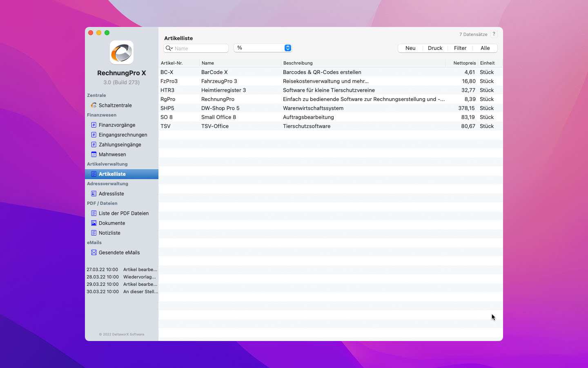Screen dimensions: 588x368
Task: Click the Dokumente picture icon
Action: [x=94, y=223]
